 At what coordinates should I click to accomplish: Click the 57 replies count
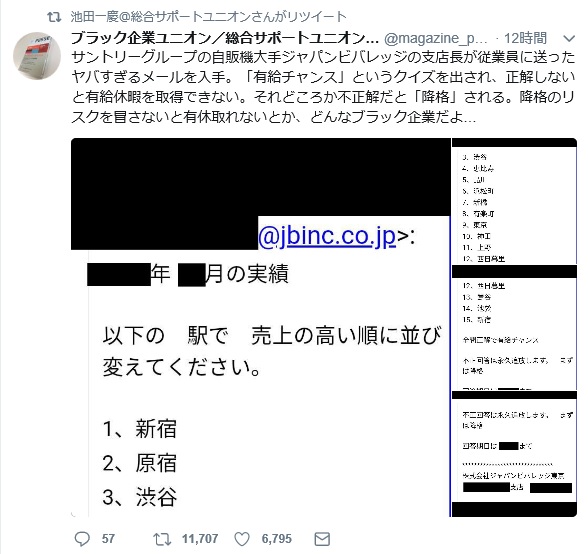click(108, 539)
